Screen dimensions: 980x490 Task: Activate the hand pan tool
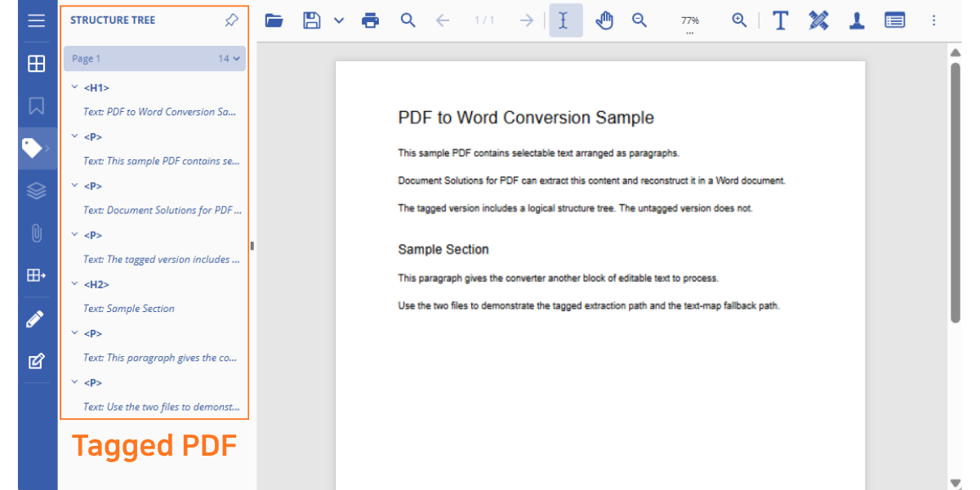[x=604, y=20]
